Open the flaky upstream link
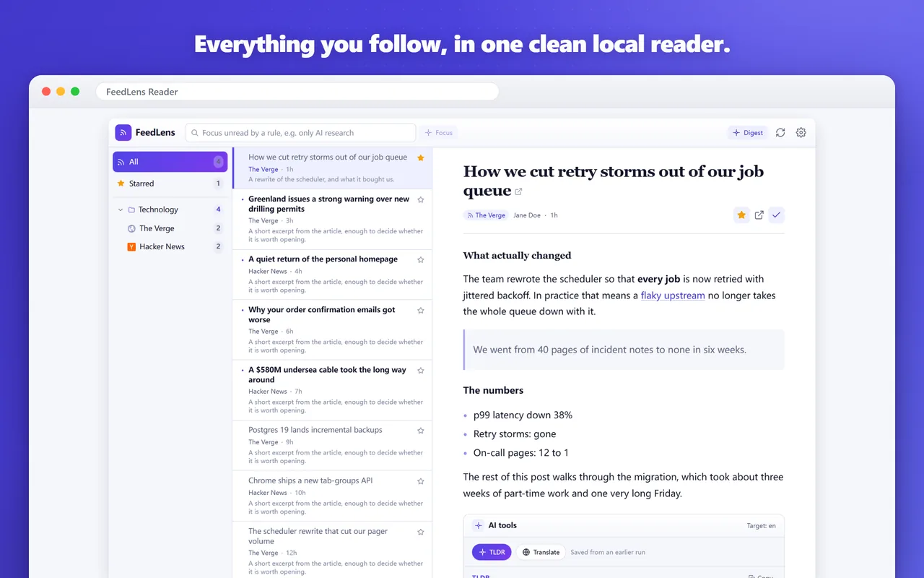Image resolution: width=924 pixels, height=578 pixels. click(673, 296)
